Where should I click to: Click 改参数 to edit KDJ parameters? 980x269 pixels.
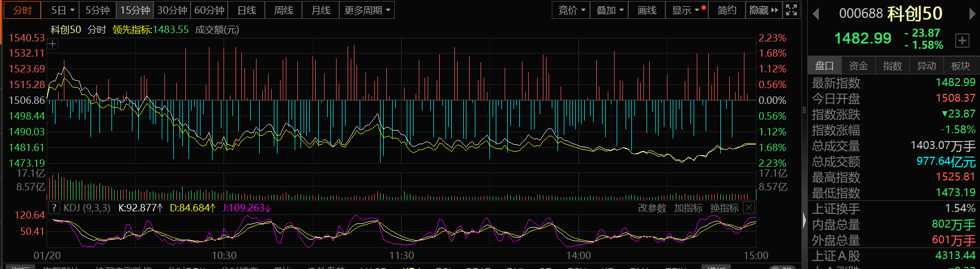[652, 208]
